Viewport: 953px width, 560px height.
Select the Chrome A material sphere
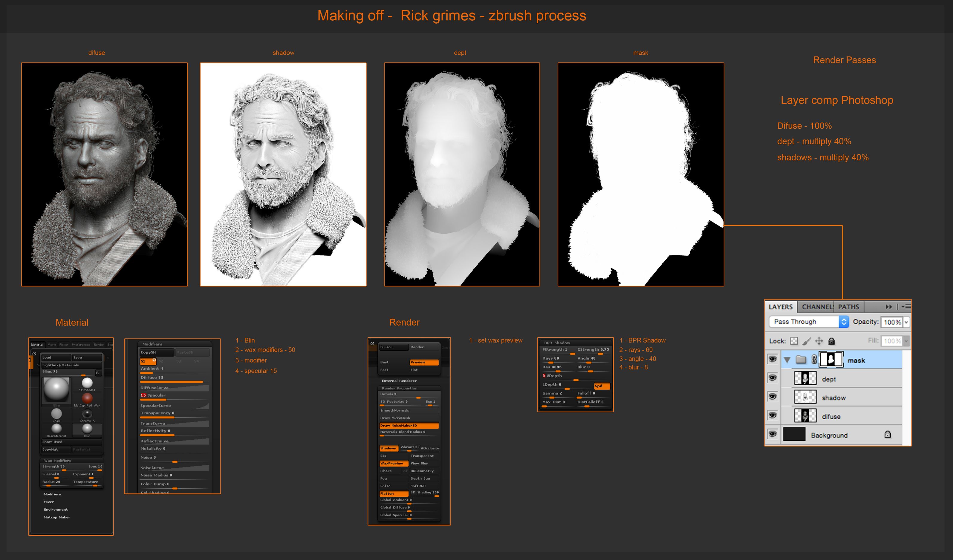[87, 413]
